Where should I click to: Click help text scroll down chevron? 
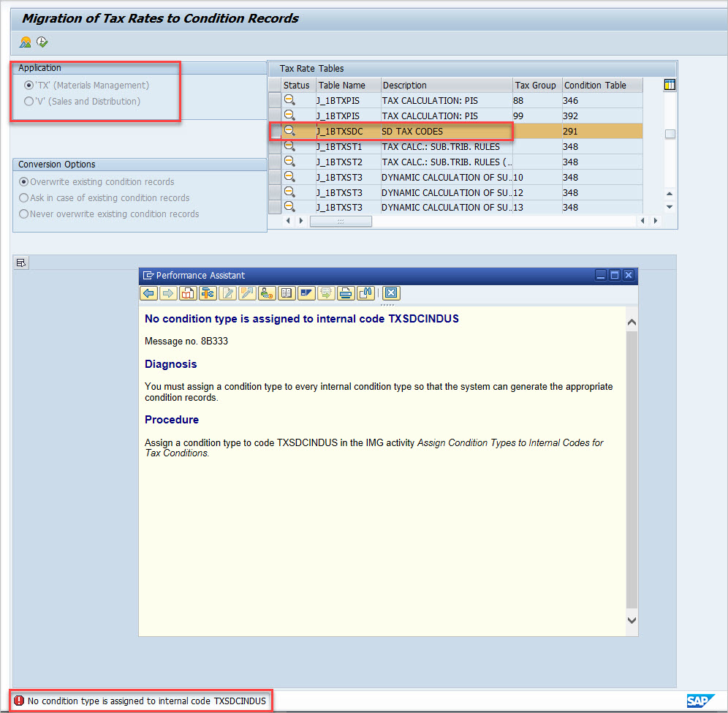click(x=632, y=620)
